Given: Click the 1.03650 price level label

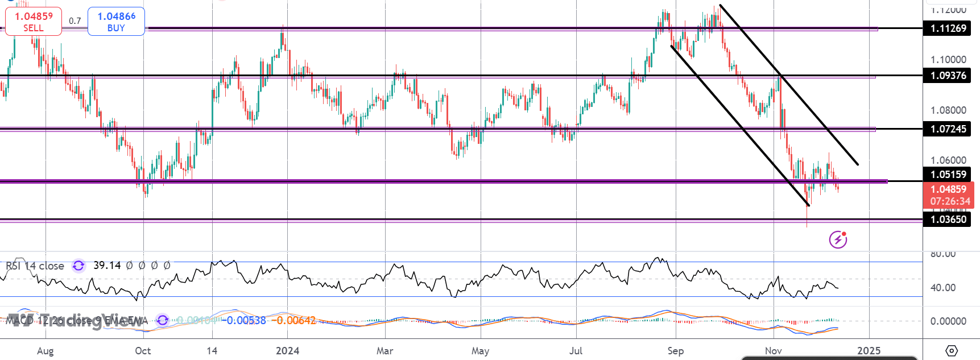Looking at the screenshot, I should point(948,219).
